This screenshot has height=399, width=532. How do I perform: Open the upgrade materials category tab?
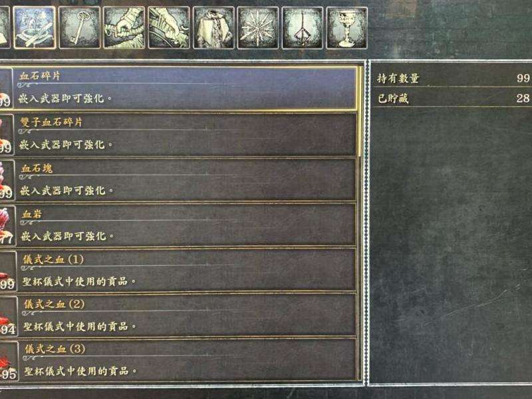(35, 28)
